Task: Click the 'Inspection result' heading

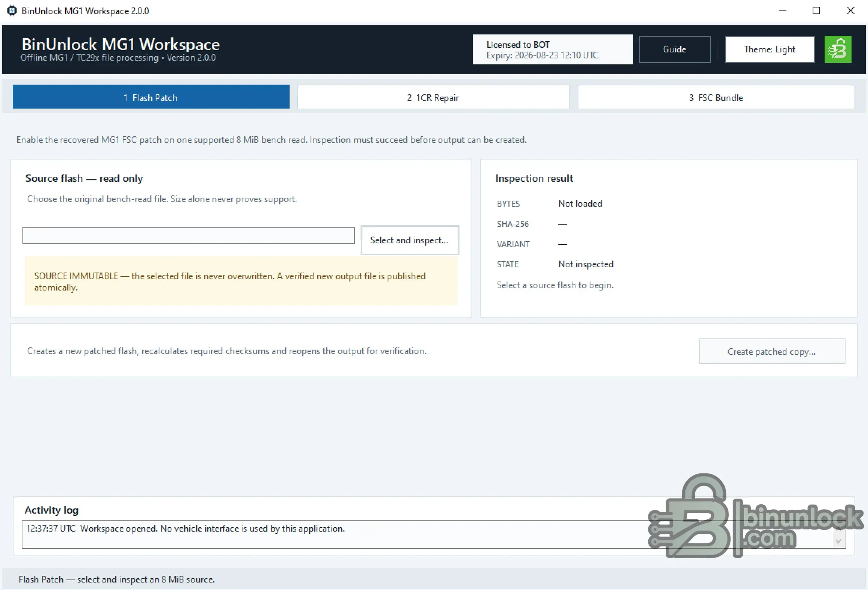Action: (x=534, y=179)
